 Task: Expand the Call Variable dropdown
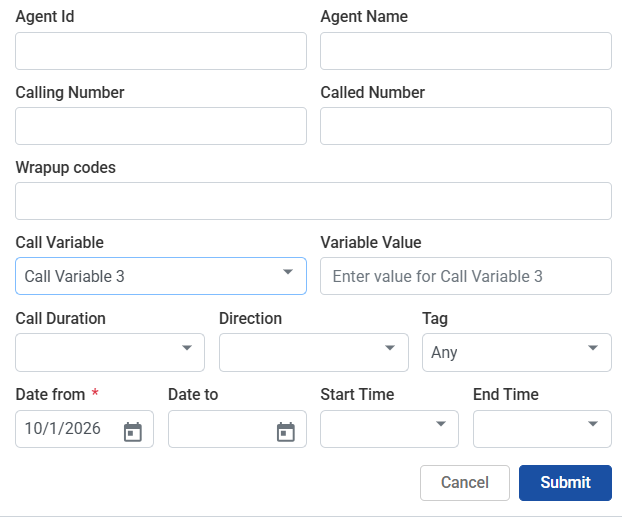point(161,276)
